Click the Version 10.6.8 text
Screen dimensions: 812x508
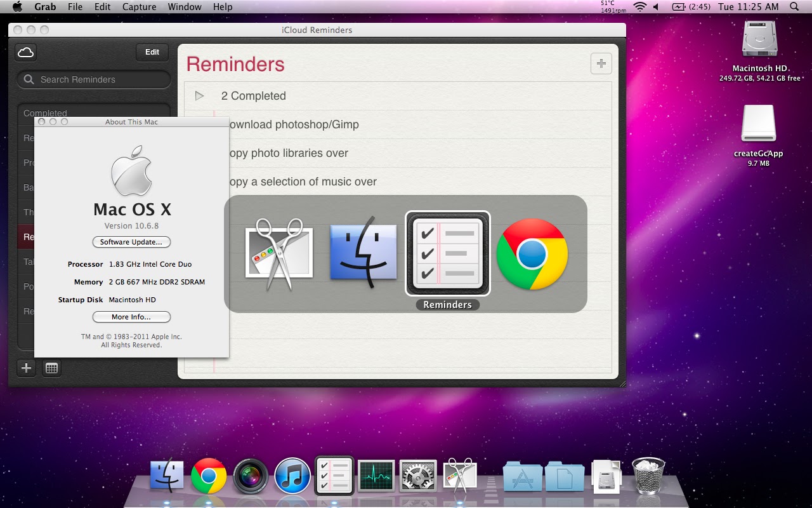pyautogui.click(x=131, y=226)
